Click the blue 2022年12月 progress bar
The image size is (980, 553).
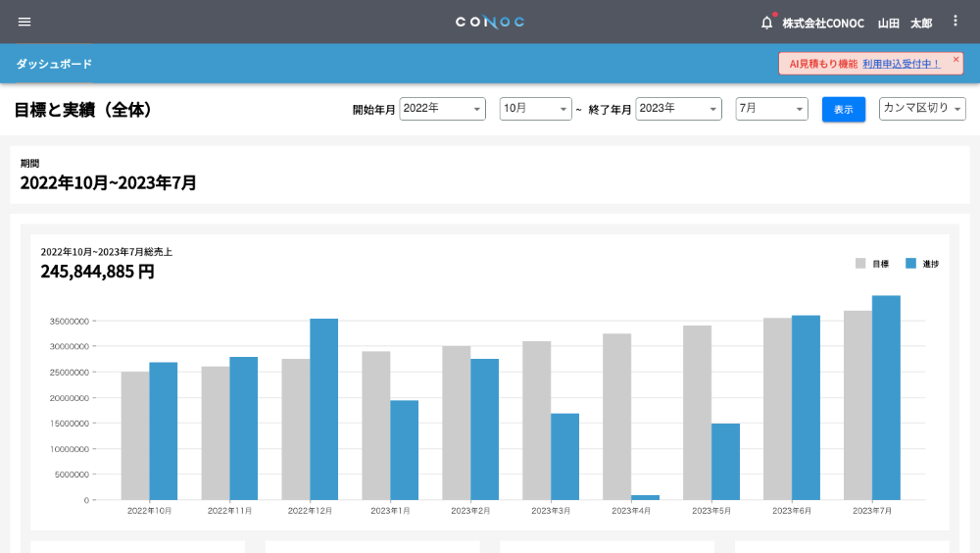click(323, 409)
